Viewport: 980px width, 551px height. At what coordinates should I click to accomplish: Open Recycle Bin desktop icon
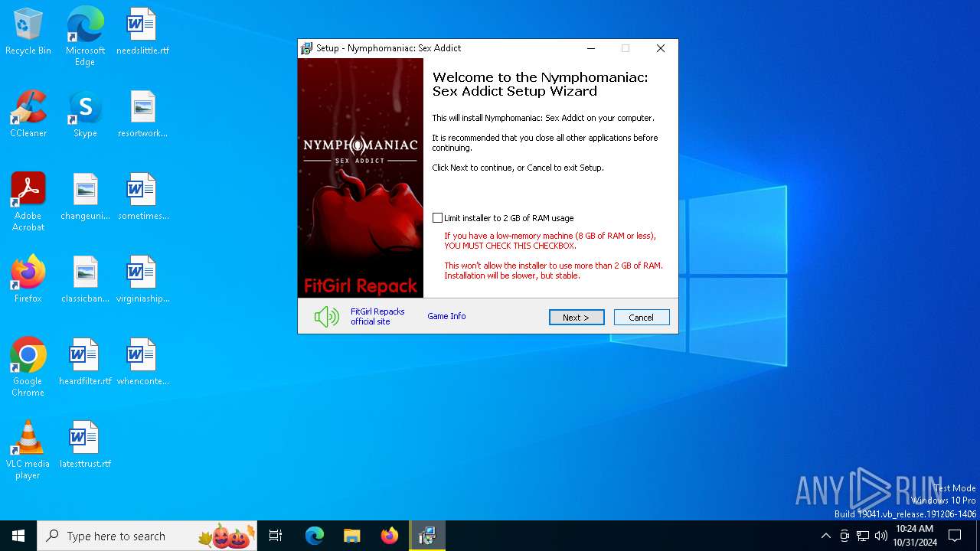[x=28, y=32]
